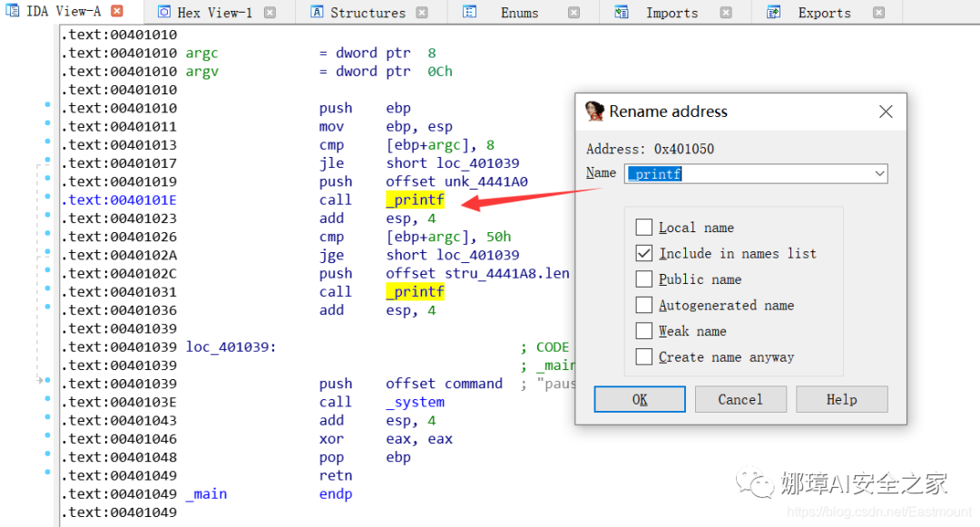
Task: Click argc variable definition
Action: (x=201, y=54)
